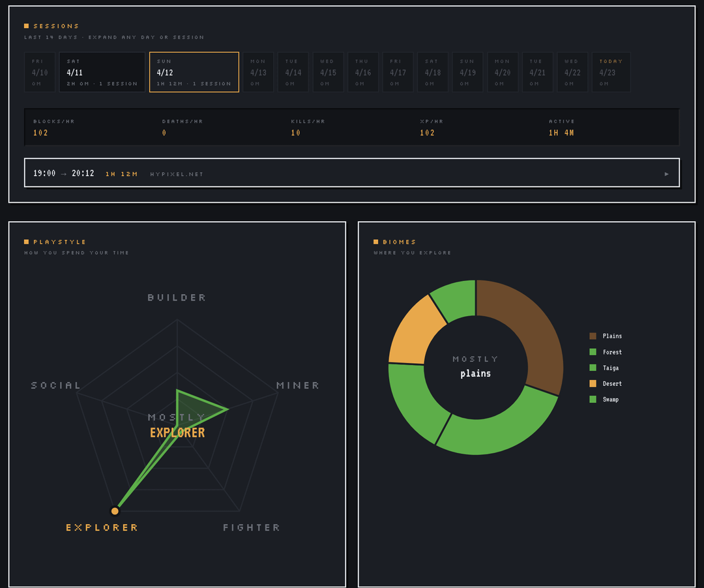Open the Sat 4/11 day card
The height and width of the screenshot is (588, 704).
[x=102, y=72]
